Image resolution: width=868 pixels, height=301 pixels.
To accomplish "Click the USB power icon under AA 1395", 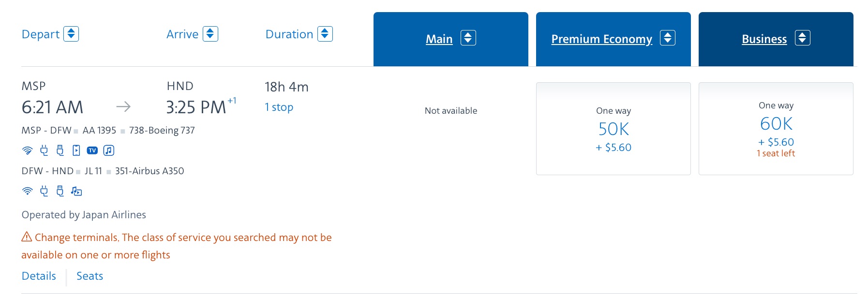I will pos(60,150).
